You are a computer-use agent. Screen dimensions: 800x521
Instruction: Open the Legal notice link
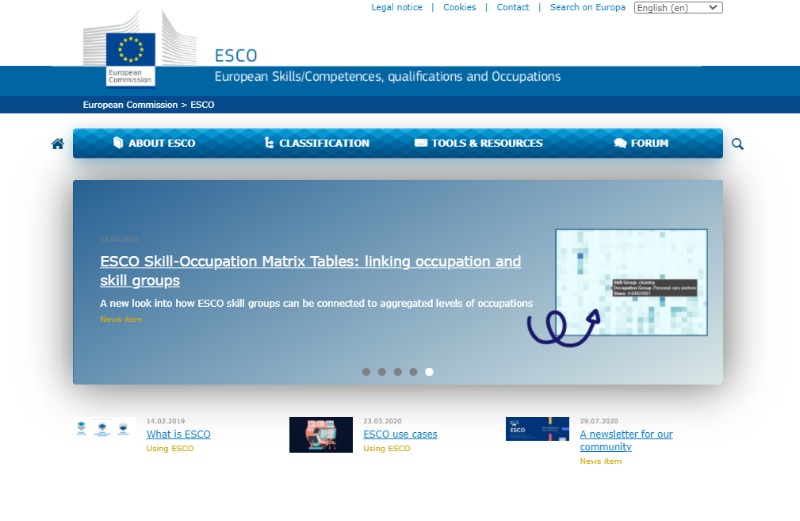[397, 8]
